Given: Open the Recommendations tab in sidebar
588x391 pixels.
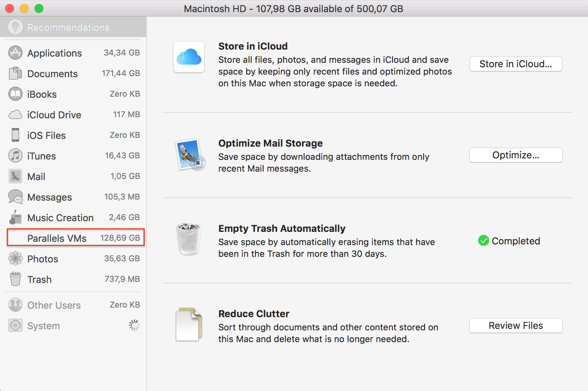Looking at the screenshot, I should coord(68,28).
